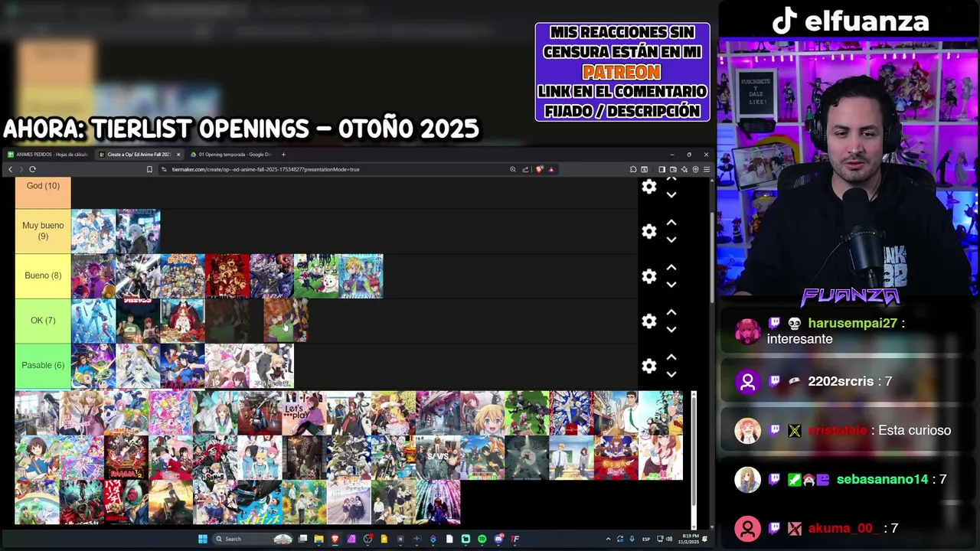Select the OK (7) tier label
The width and height of the screenshot is (980, 551).
pyautogui.click(x=43, y=321)
